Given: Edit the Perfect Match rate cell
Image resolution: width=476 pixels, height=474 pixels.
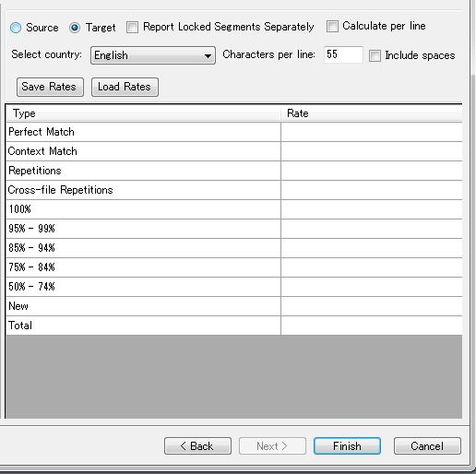Looking at the screenshot, I should (372, 132).
